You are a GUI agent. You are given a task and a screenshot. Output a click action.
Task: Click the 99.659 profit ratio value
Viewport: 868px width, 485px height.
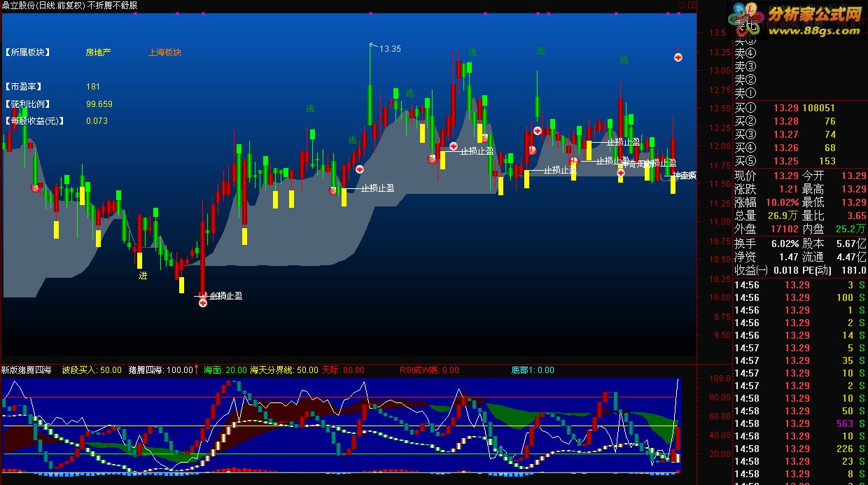[x=99, y=104]
